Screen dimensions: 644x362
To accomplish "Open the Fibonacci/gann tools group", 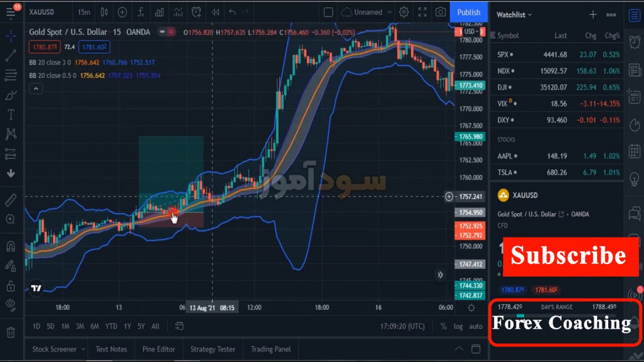I will pos(11,75).
